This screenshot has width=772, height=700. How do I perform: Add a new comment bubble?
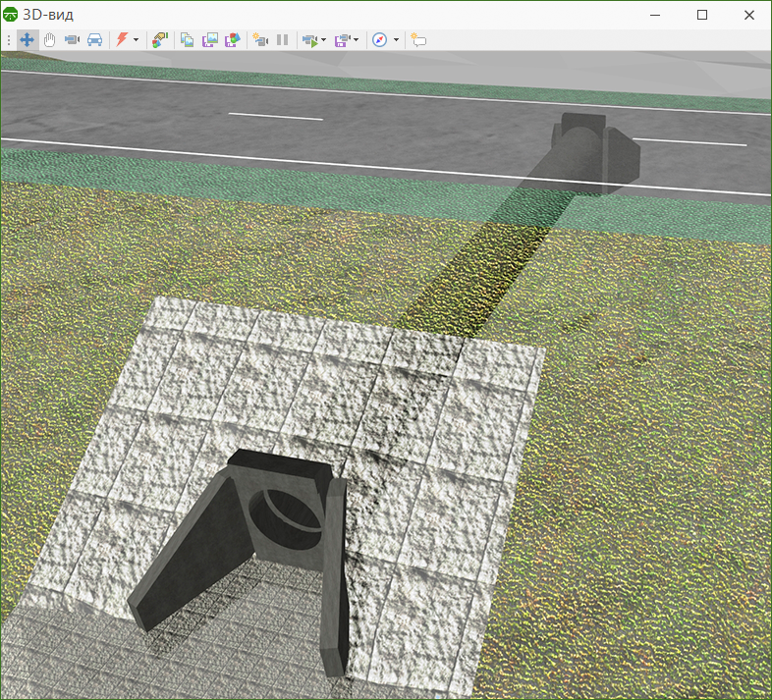point(418,40)
